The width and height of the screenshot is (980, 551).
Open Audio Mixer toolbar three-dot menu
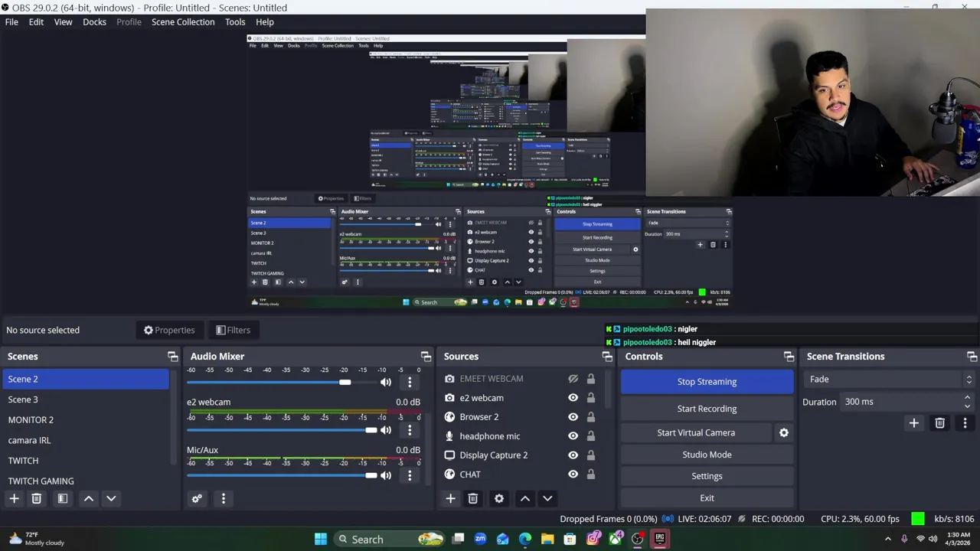[x=224, y=498]
